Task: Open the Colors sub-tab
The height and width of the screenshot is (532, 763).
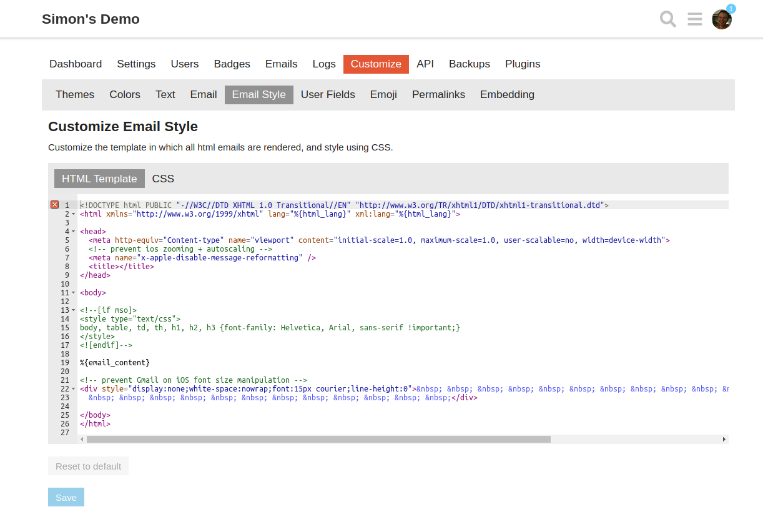Action: pyautogui.click(x=125, y=94)
